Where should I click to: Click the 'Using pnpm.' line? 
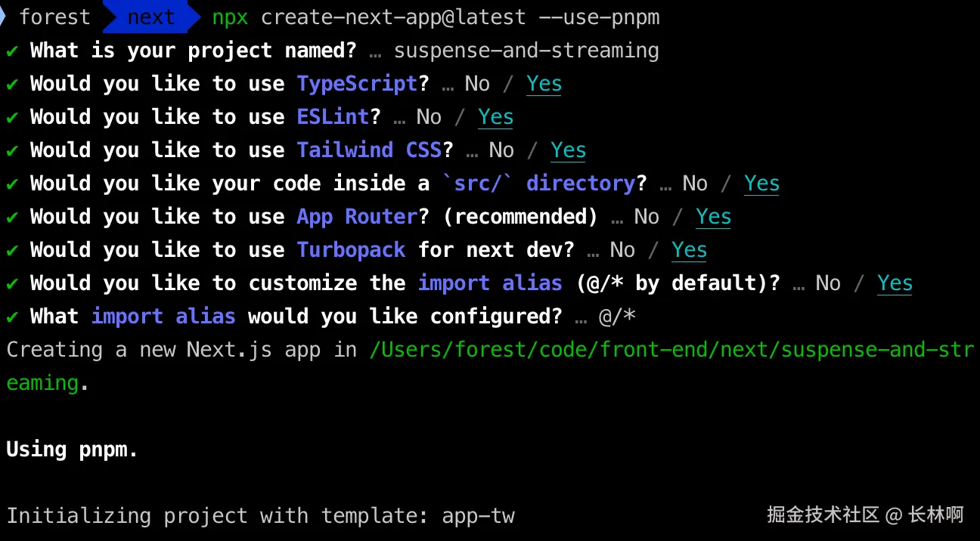[x=73, y=450]
